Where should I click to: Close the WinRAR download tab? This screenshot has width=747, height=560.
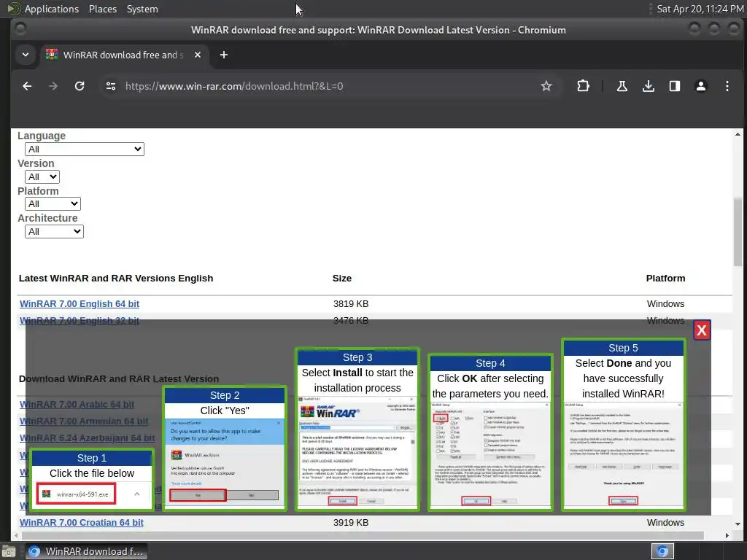[198, 55]
